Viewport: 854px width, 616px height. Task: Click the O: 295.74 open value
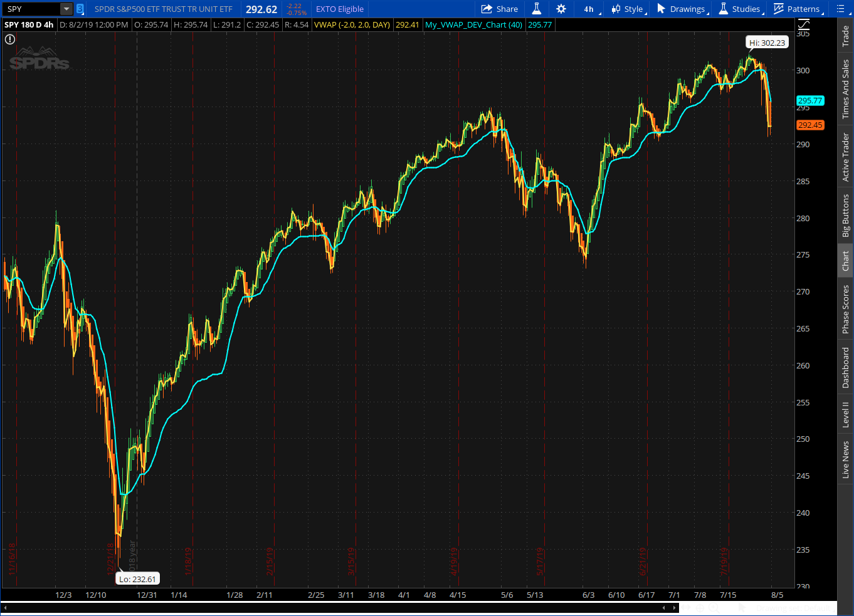tap(152, 25)
